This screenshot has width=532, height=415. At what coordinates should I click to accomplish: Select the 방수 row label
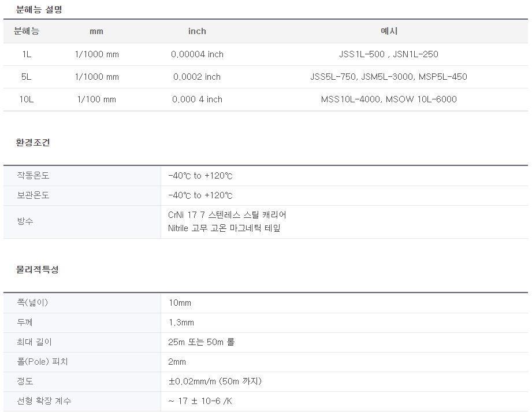pos(25,221)
